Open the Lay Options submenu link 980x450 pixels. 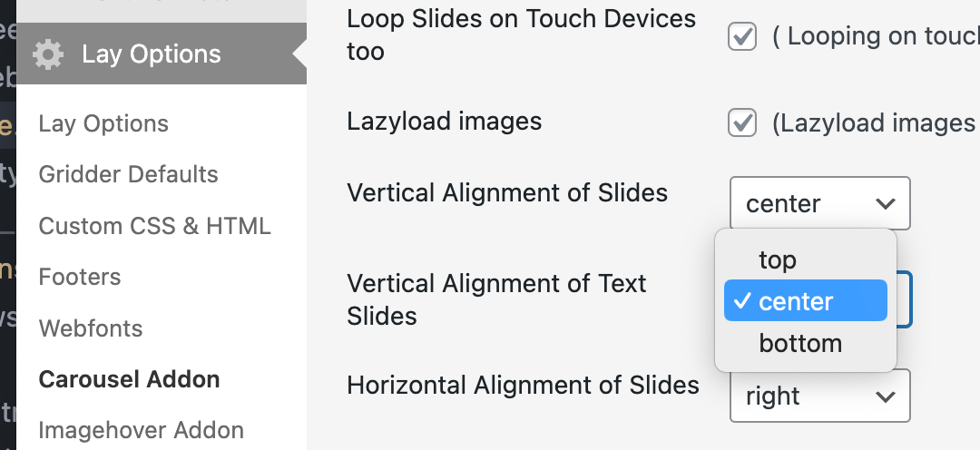(103, 123)
